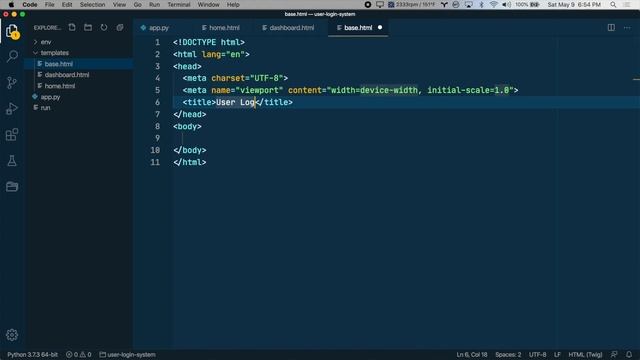Open the Source Control view
This screenshot has height=360, width=640.
tap(12, 82)
